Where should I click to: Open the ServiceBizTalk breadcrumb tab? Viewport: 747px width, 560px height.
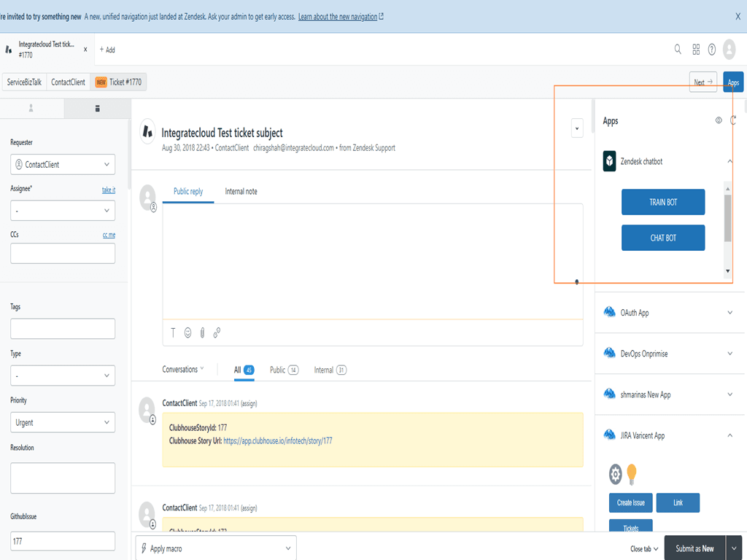(24, 82)
